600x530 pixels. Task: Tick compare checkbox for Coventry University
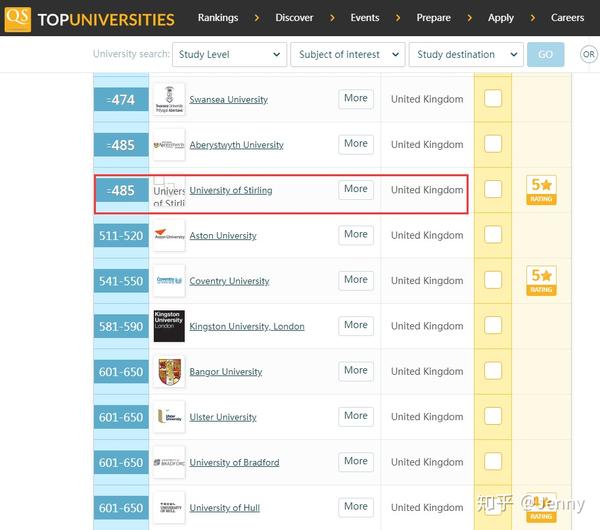[x=493, y=280]
